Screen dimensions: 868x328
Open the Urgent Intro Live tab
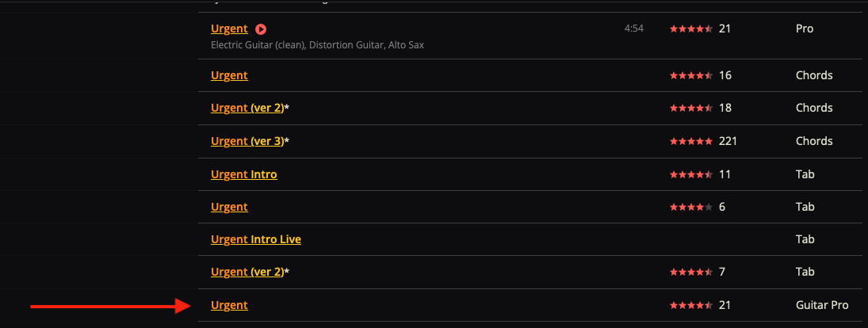coord(256,239)
